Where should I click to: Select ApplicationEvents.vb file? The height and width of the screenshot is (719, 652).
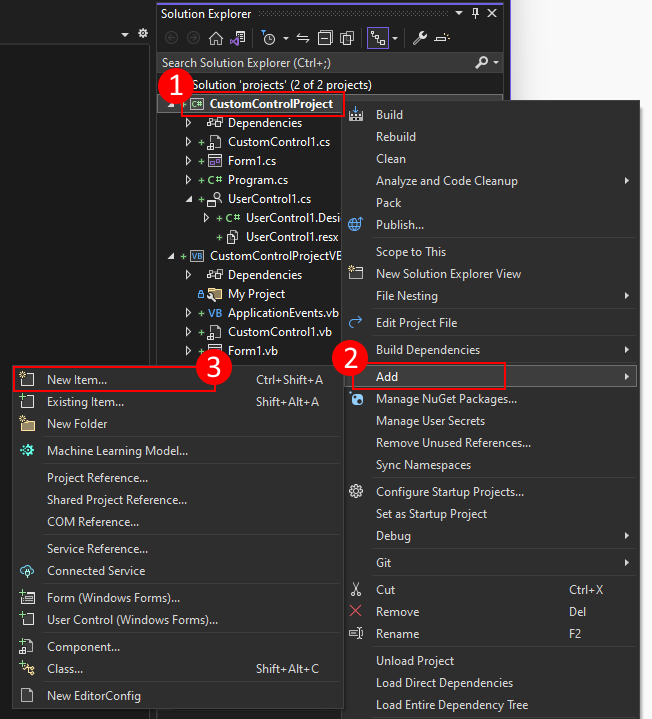coord(283,313)
